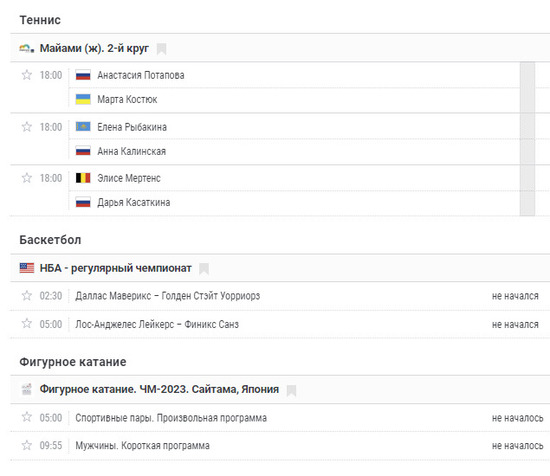Open Даллас Маверикс – Голден Стэйт Уорриорз match
The height and width of the screenshot is (476, 550).
point(168,296)
